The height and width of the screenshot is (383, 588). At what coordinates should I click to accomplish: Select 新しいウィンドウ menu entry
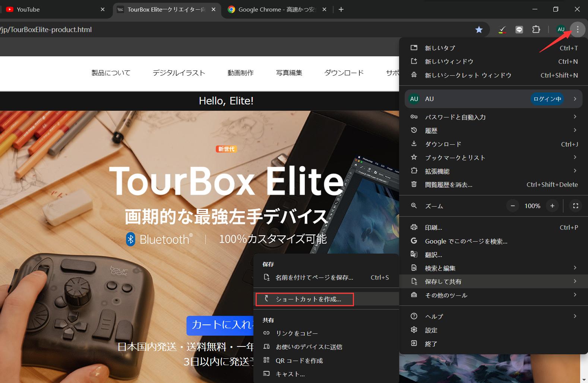(x=493, y=62)
